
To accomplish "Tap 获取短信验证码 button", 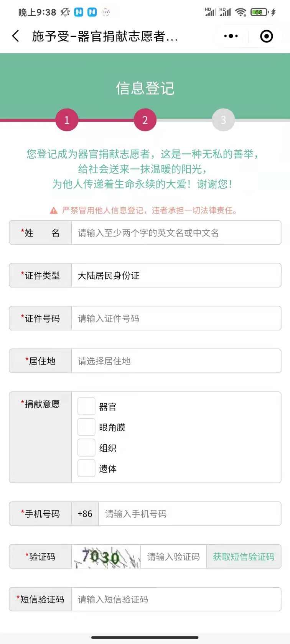I will click(244, 557).
